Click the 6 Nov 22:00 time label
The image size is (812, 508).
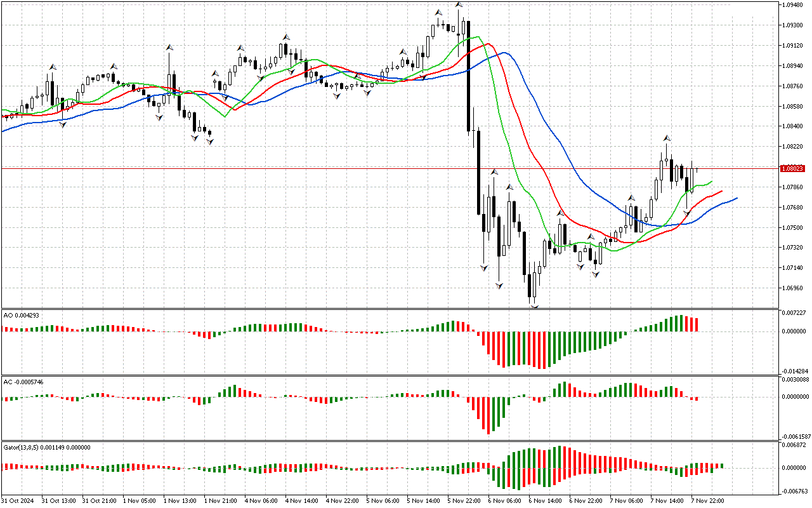coord(586,501)
